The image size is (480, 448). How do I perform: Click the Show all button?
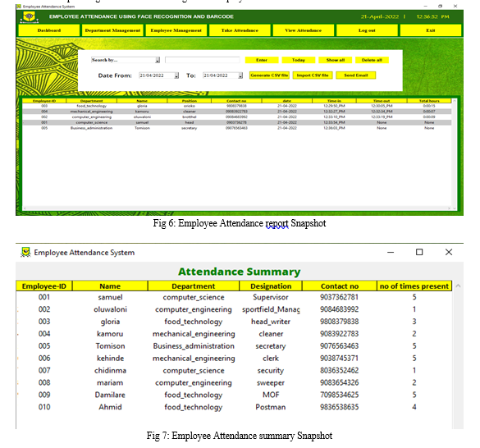(x=336, y=60)
